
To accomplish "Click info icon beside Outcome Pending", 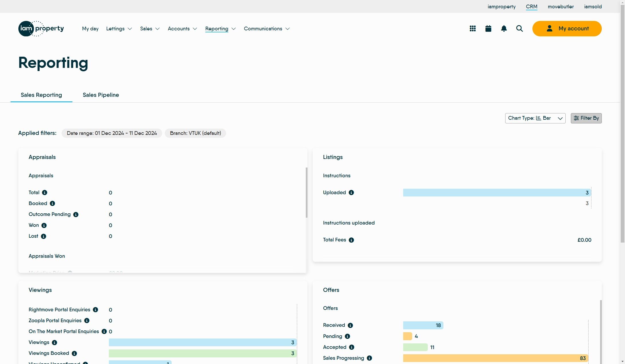I will point(76,215).
